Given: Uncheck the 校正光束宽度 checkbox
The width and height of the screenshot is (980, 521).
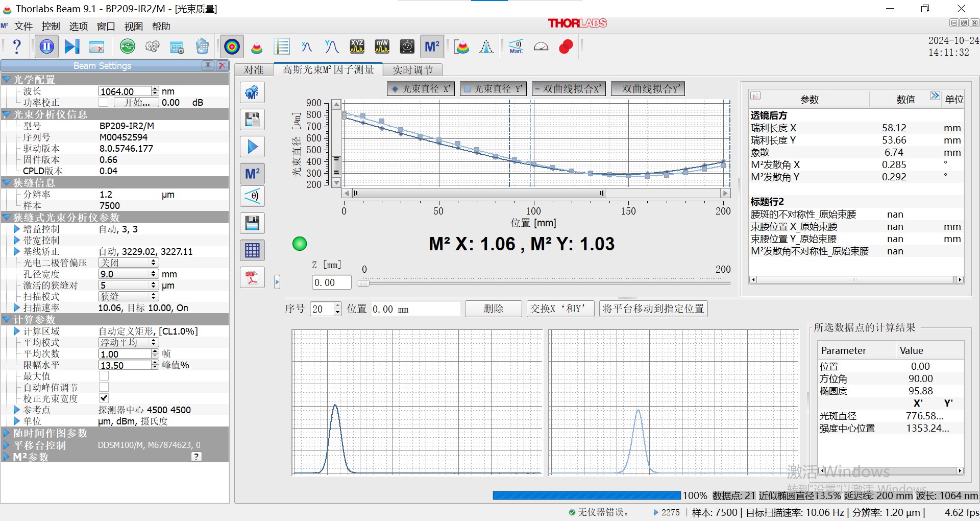Looking at the screenshot, I should click(104, 398).
